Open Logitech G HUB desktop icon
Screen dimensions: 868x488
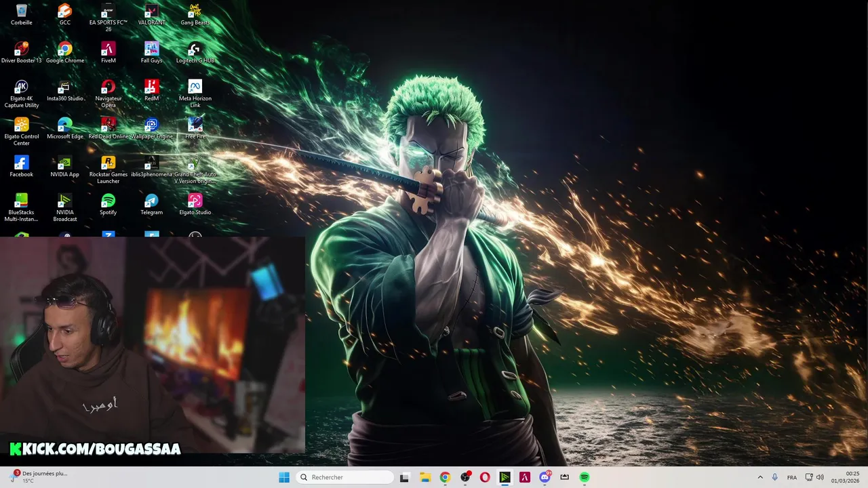coord(195,52)
